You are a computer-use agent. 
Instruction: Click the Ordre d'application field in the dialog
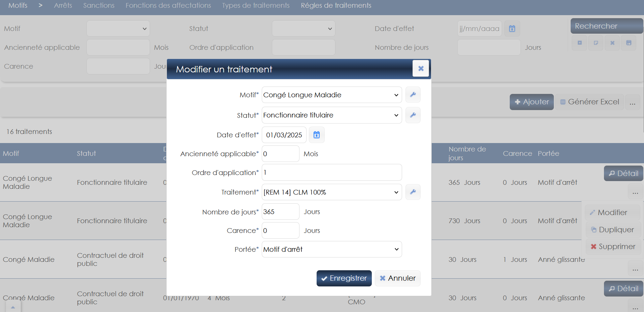coord(331,173)
